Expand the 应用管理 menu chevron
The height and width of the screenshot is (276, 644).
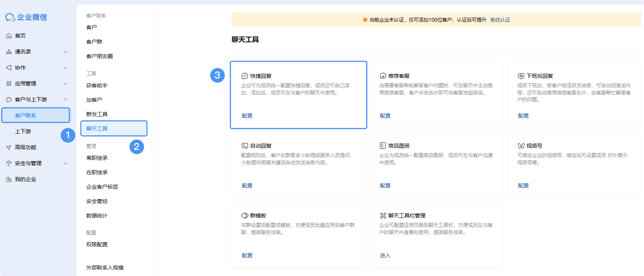pos(66,83)
